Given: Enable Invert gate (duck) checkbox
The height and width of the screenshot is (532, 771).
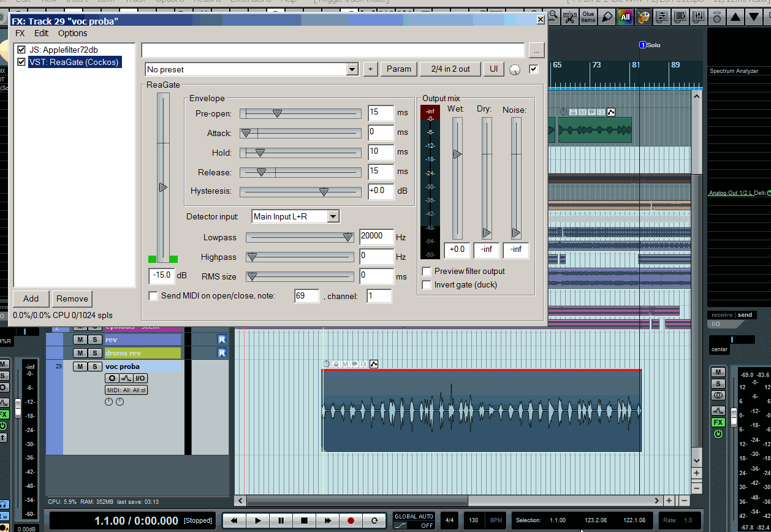Looking at the screenshot, I should [427, 285].
